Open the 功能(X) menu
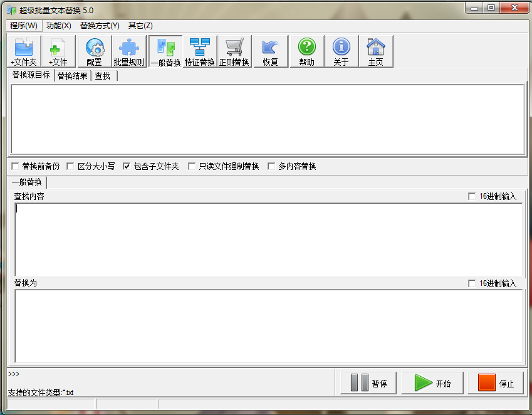 [59, 26]
